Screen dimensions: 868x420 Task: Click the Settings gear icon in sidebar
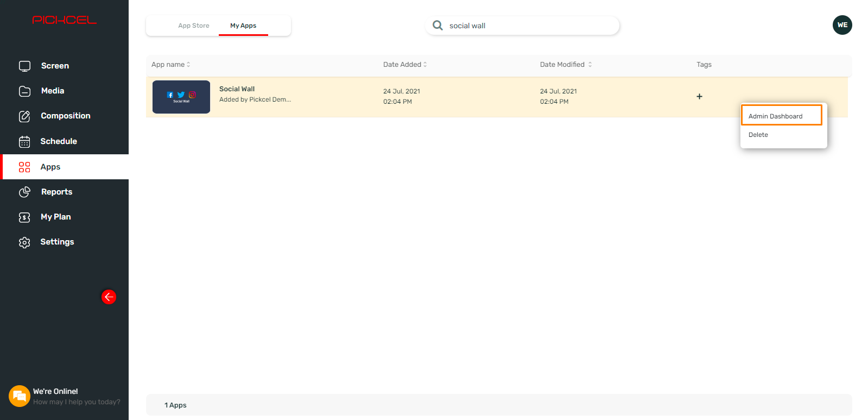tap(24, 242)
